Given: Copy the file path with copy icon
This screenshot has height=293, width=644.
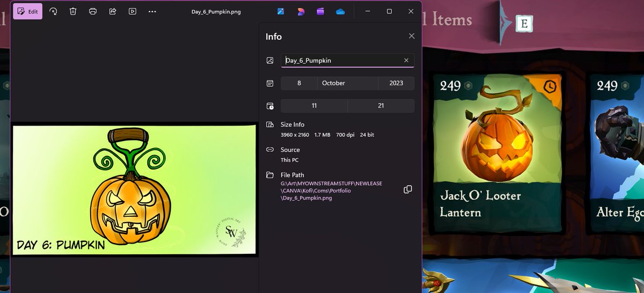Looking at the screenshot, I should pos(408,189).
